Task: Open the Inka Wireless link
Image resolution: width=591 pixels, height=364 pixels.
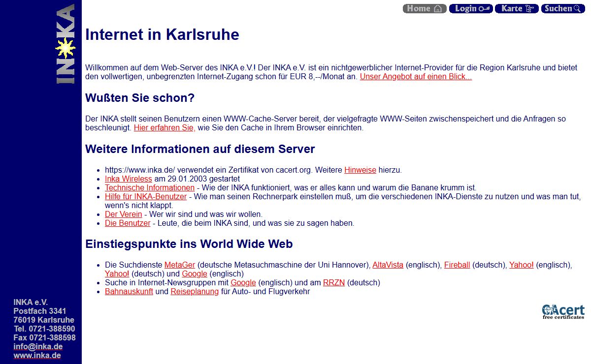Action: point(129,179)
